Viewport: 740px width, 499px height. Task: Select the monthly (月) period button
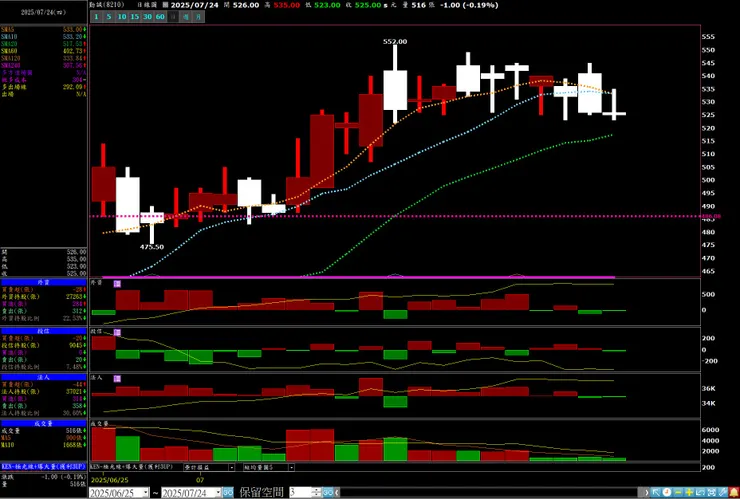point(199,17)
